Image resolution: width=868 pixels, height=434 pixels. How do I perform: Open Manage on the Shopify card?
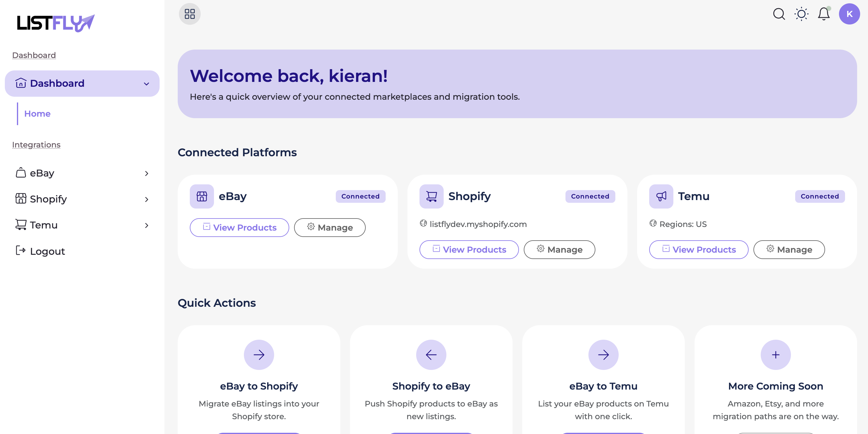(559, 249)
